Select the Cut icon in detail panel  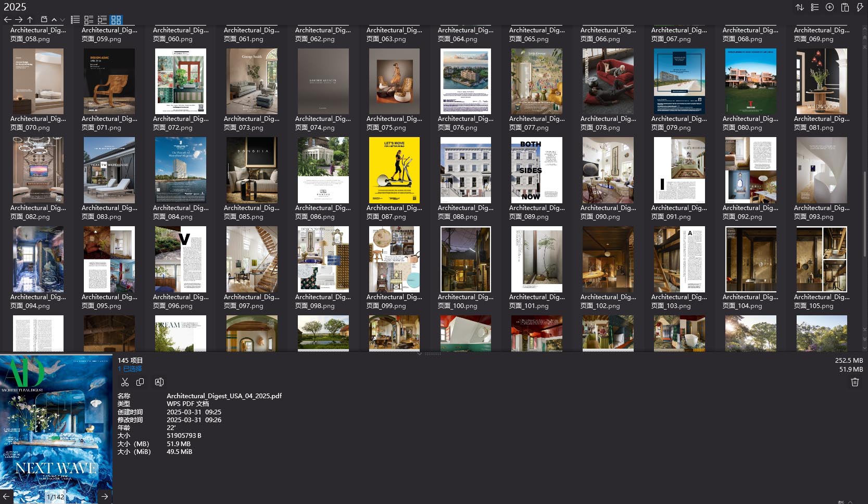pyautogui.click(x=125, y=382)
